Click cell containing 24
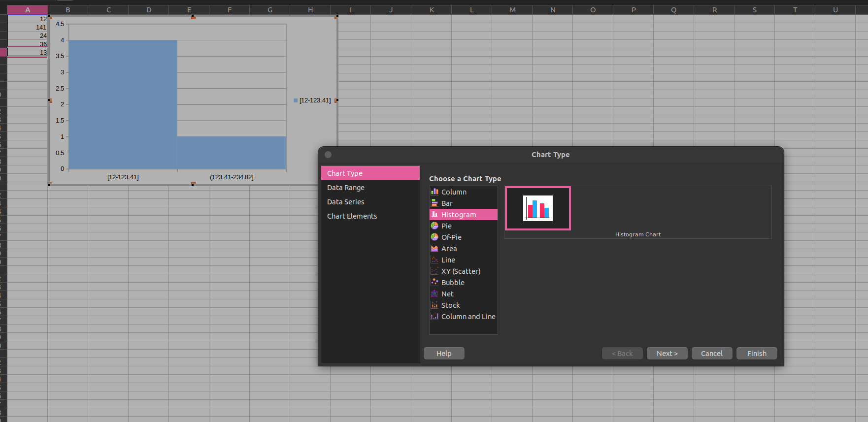This screenshot has width=868, height=422. pos(28,35)
